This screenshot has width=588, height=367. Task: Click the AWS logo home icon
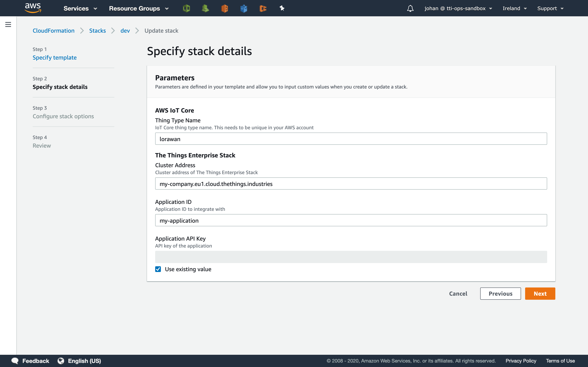pyautogui.click(x=33, y=8)
